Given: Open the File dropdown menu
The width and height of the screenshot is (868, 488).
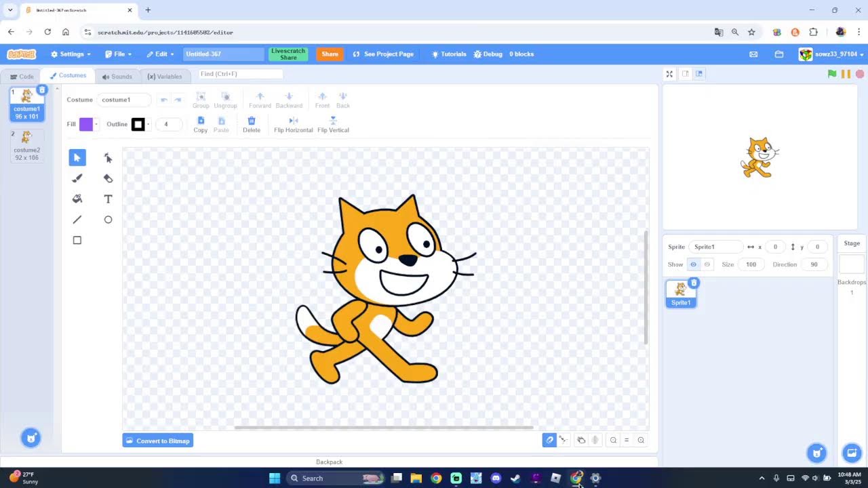Looking at the screenshot, I should [119, 54].
